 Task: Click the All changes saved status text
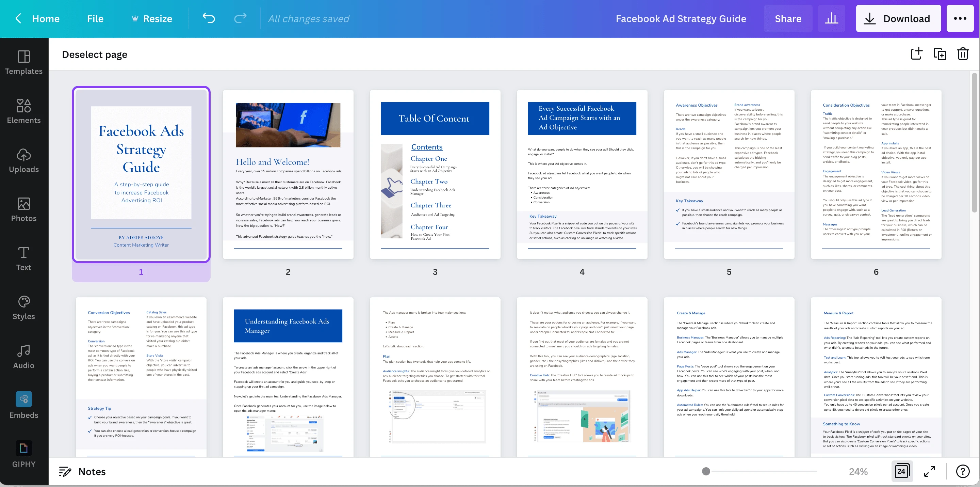309,19
